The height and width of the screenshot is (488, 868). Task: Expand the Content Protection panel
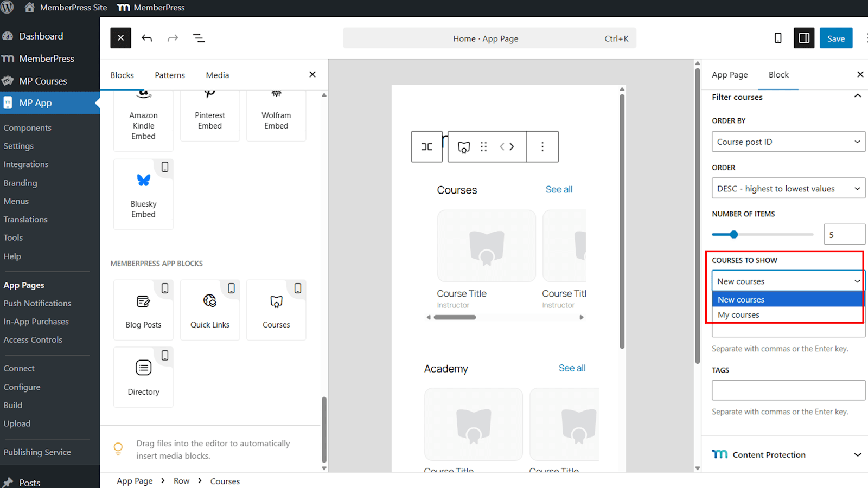(857, 454)
